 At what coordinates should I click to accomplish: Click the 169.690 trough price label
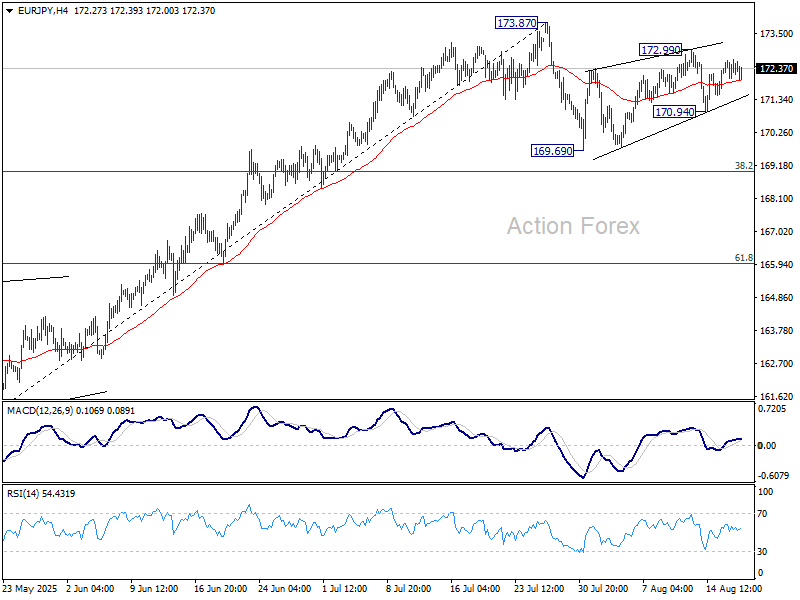click(553, 151)
